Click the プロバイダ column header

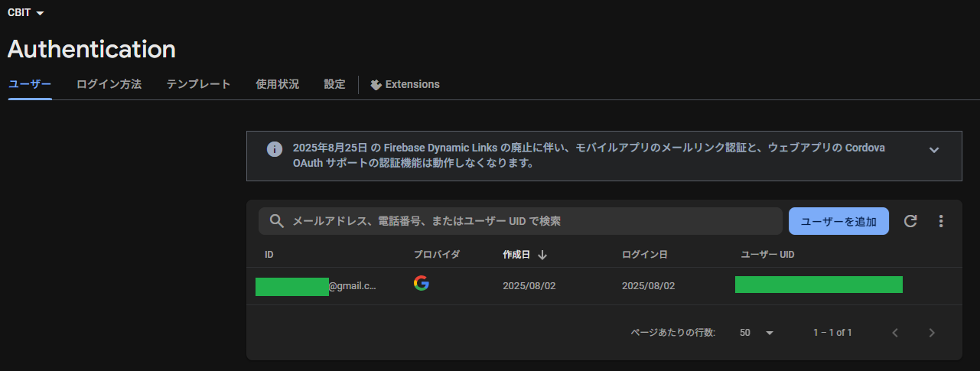(437, 254)
